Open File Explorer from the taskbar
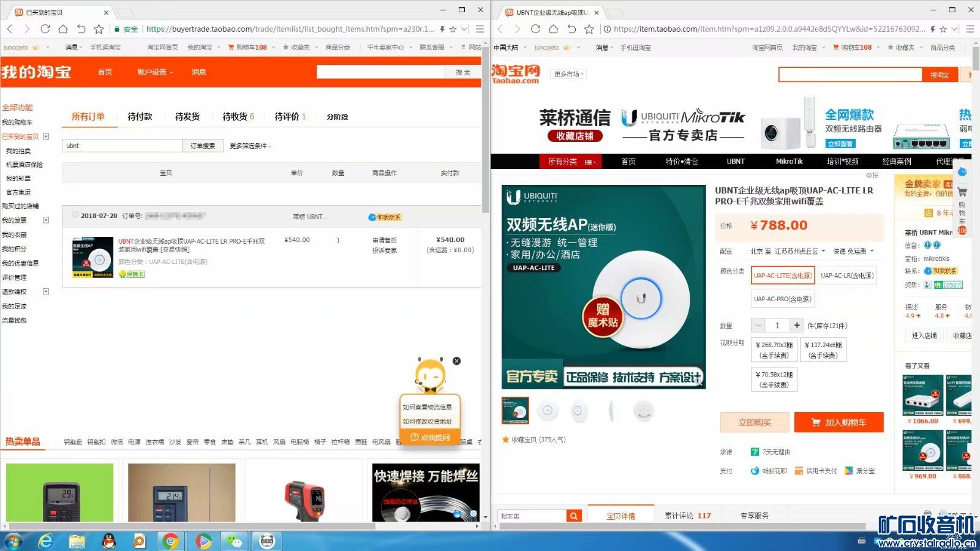 (77, 541)
